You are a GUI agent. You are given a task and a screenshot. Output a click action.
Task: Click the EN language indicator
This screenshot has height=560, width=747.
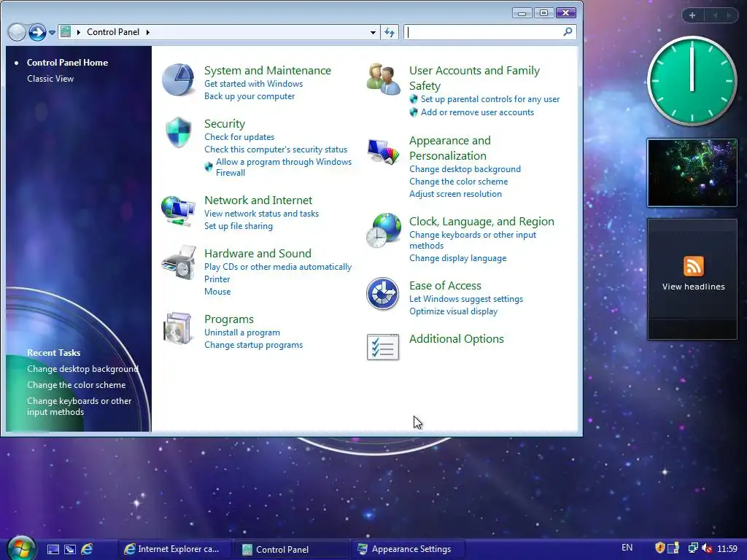(x=627, y=548)
